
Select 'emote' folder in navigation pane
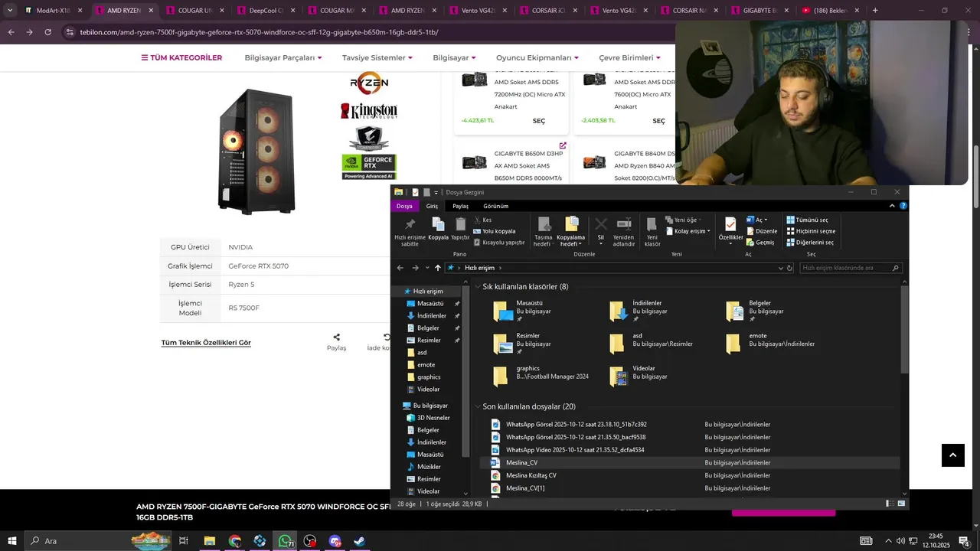426,364
